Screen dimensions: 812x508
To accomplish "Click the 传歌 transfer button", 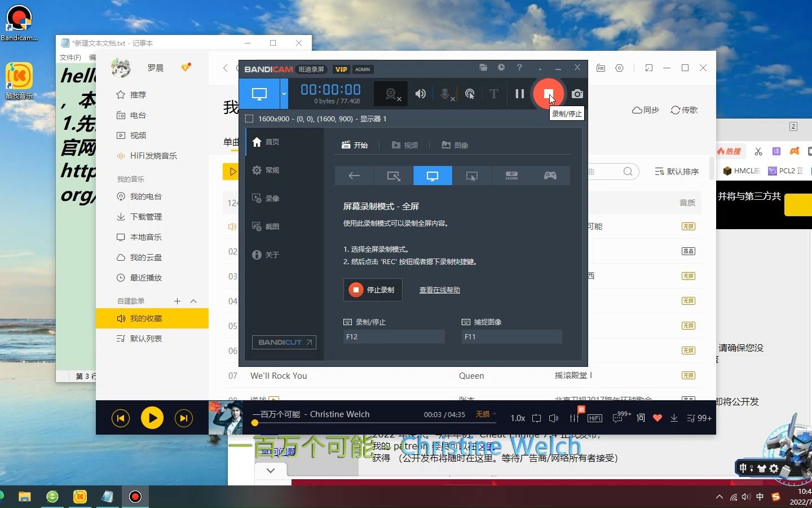I will [684, 110].
